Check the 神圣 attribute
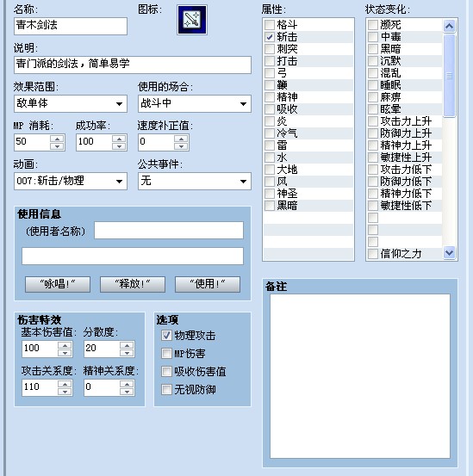Image resolution: width=473 pixels, height=476 pixels. (270, 194)
